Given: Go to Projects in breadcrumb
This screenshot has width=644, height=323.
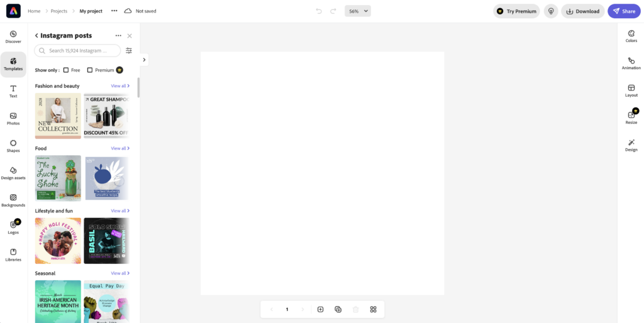Looking at the screenshot, I should pyautogui.click(x=59, y=11).
